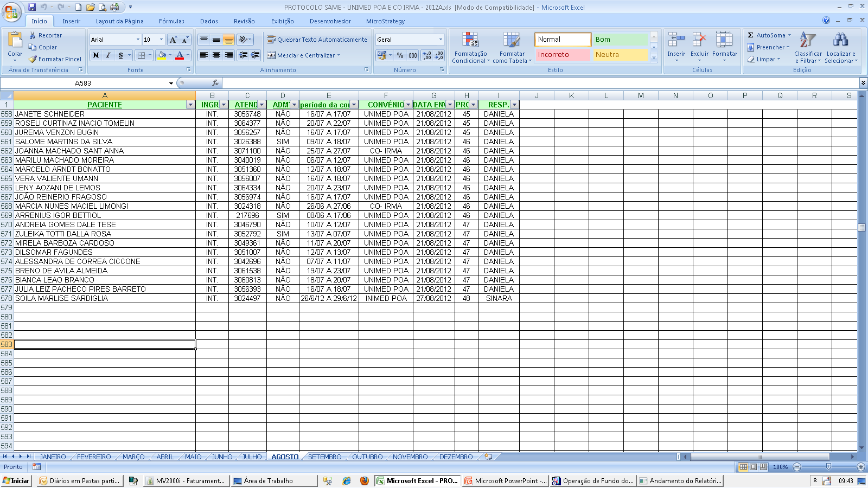Toggle italic formatting

tap(108, 55)
